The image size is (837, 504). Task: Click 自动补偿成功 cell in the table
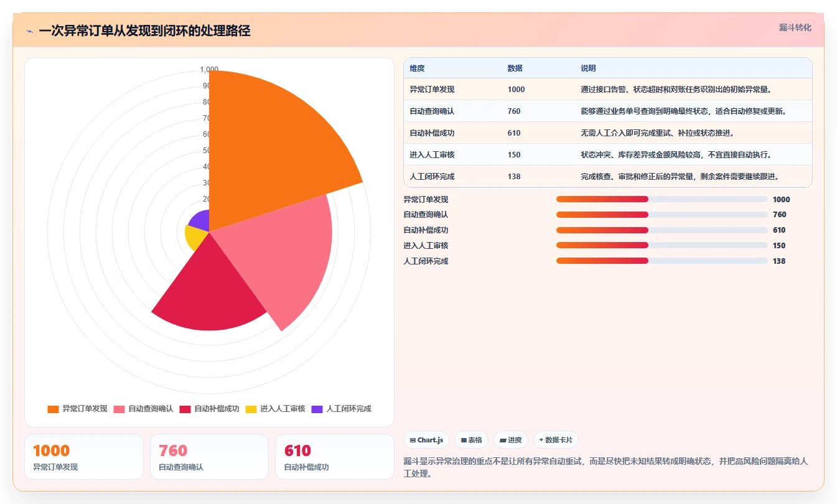pos(432,133)
